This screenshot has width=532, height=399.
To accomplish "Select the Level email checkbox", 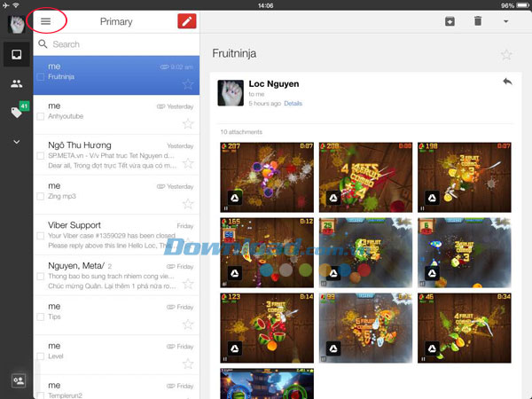I will (x=41, y=356).
